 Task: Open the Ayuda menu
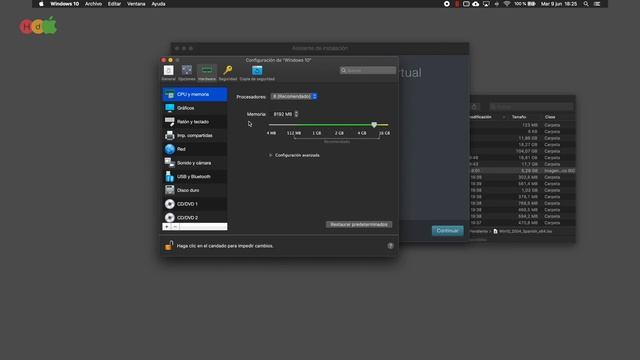pos(158,4)
